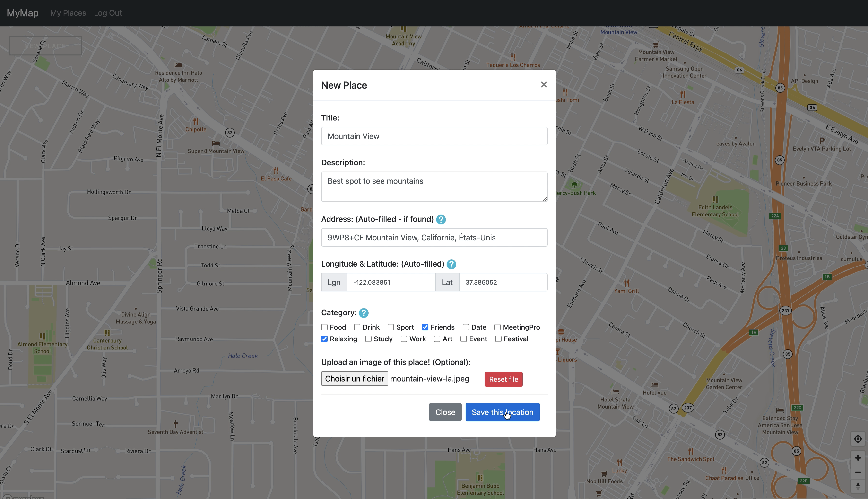The width and height of the screenshot is (868, 499).
Task: Zoom in with the map plus icon
Action: pyautogui.click(x=858, y=458)
